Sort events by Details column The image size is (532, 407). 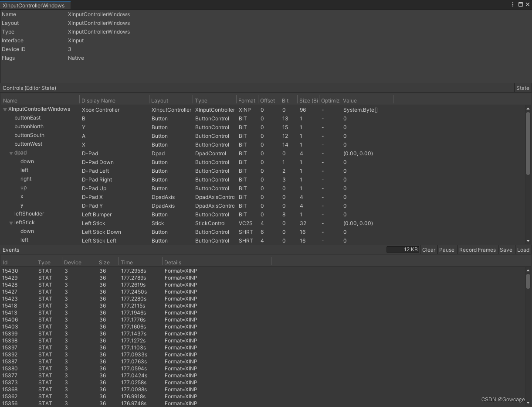point(217,262)
